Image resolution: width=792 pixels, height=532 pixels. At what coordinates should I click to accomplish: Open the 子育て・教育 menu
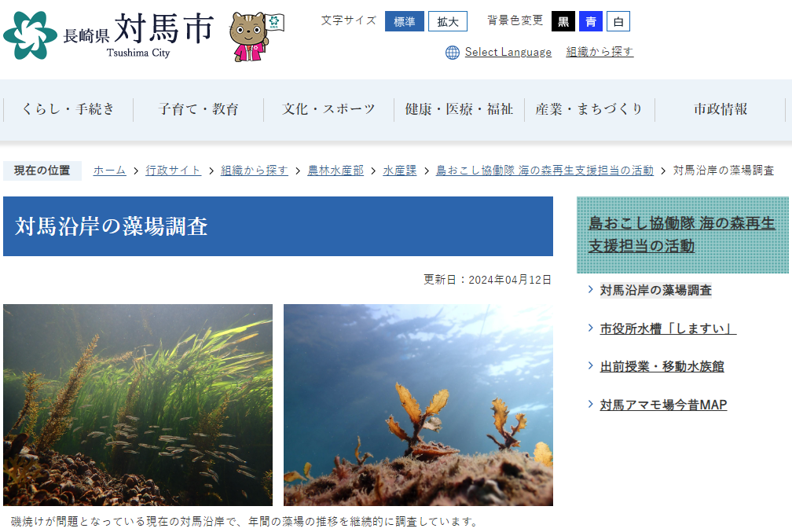(x=198, y=109)
